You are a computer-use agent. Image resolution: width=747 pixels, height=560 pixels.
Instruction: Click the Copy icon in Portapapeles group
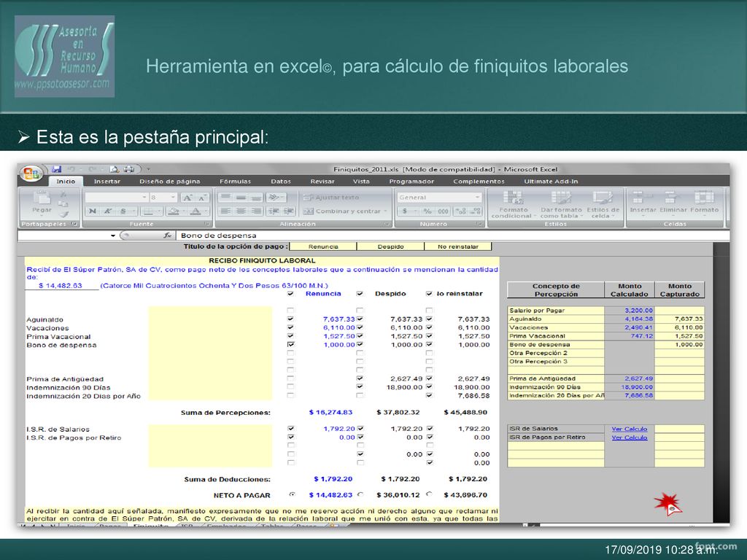(x=63, y=204)
